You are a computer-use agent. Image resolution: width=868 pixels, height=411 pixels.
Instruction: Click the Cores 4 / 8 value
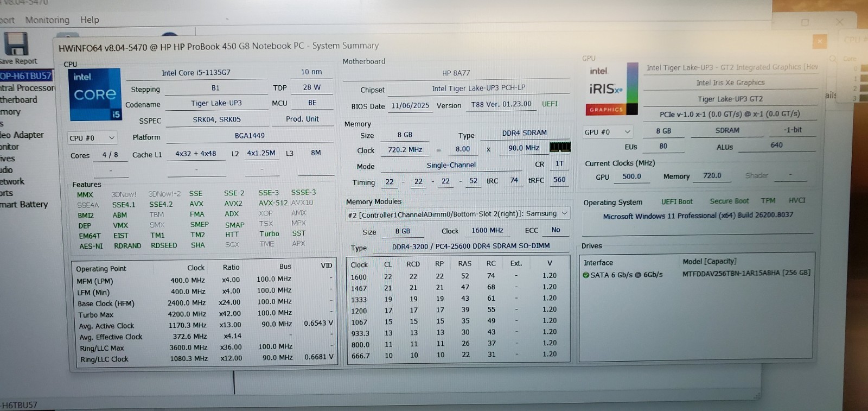[x=110, y=155]
